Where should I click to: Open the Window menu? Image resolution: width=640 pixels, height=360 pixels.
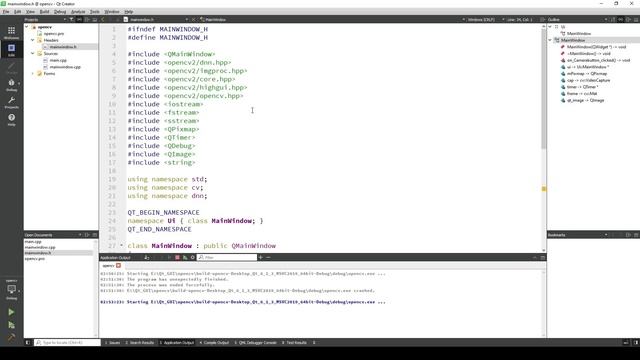112,11
